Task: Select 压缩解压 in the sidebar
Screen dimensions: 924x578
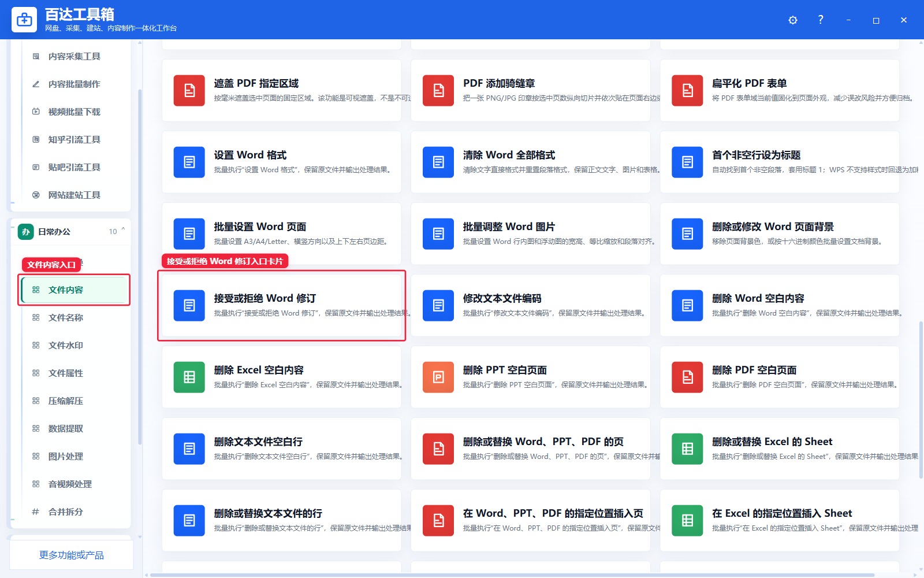Action: coord(74,401)
